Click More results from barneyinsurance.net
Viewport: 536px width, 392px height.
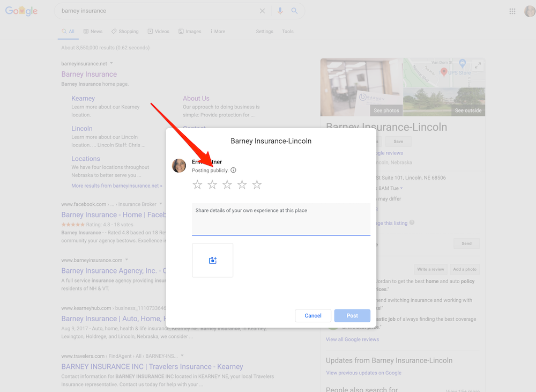117,186
